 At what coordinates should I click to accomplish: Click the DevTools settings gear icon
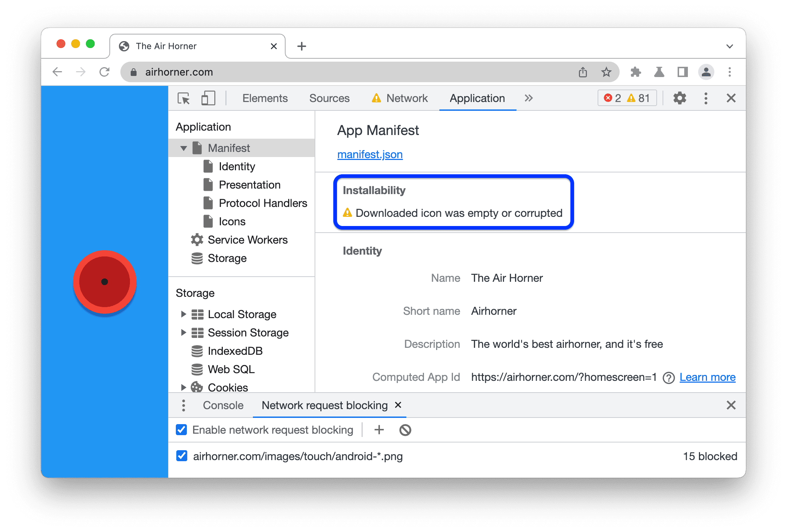[680, 99]
